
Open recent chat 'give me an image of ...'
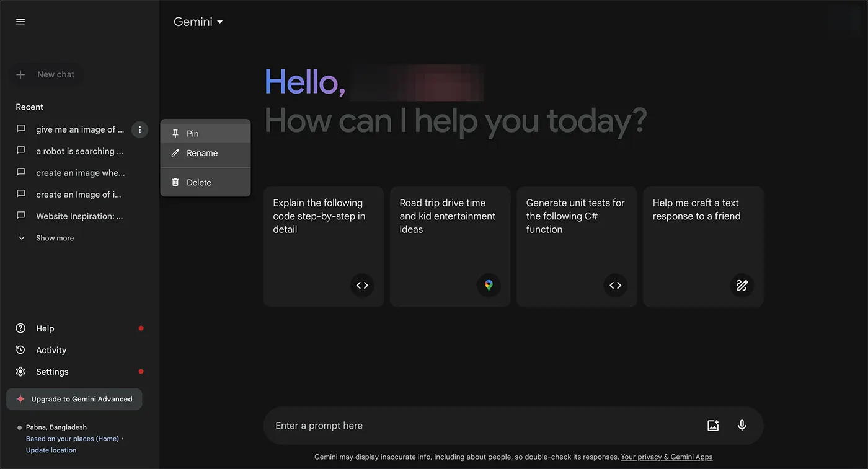80,129
